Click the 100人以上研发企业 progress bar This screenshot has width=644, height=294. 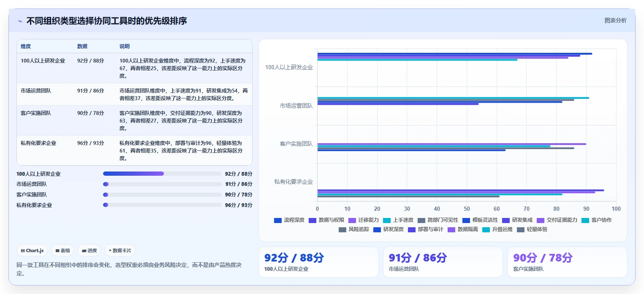pos(162,174)
